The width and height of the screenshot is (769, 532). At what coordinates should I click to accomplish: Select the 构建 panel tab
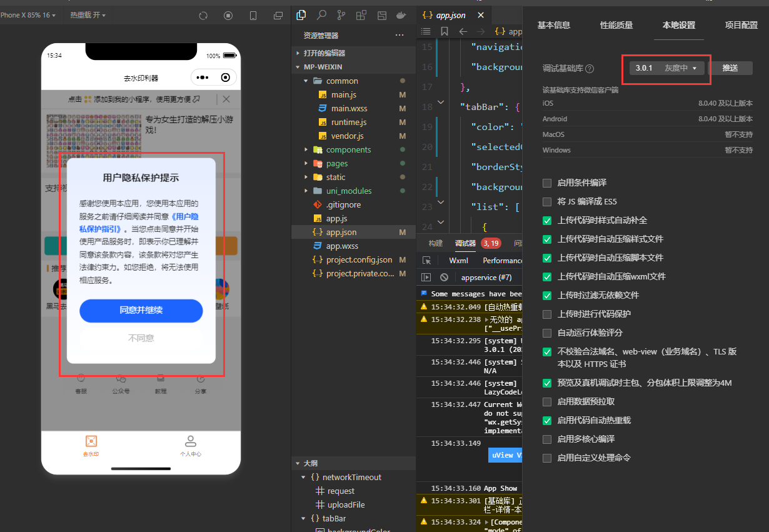[436, 243]
